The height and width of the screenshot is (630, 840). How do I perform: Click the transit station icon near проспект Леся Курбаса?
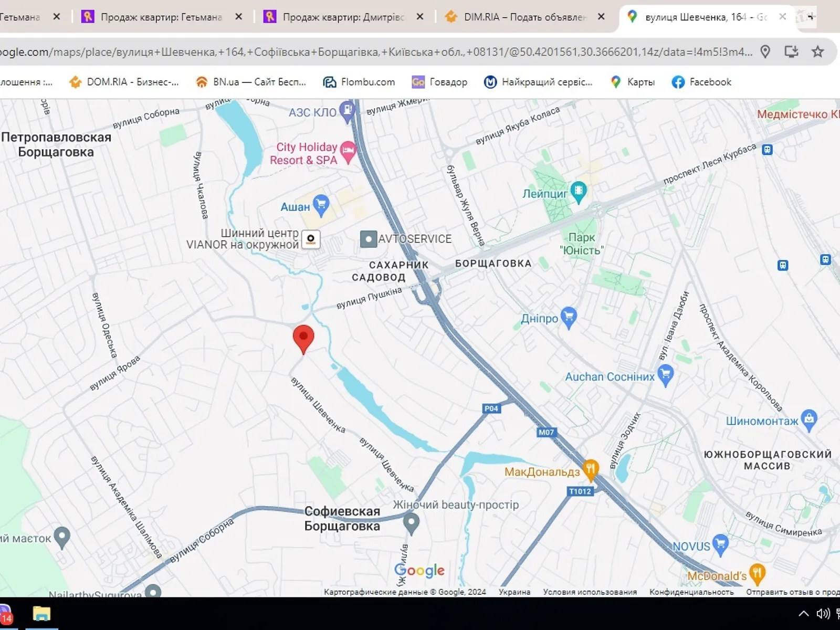click(x=767, y=150)
